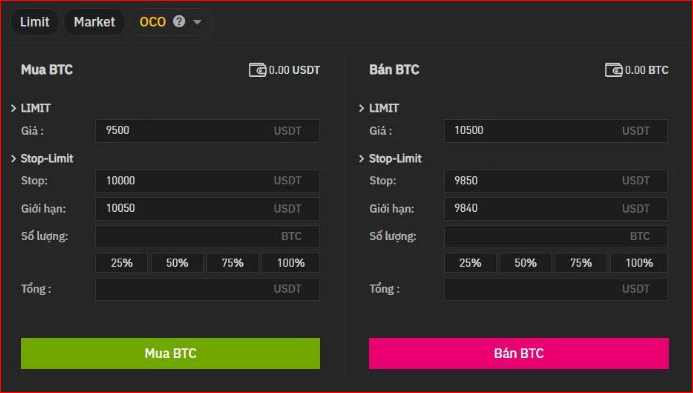The width and height of the screenshot is (693, 393).
Task: Focus the sell Stop field showing 9850
Action: pyautogui.click(x=556, y=181)
